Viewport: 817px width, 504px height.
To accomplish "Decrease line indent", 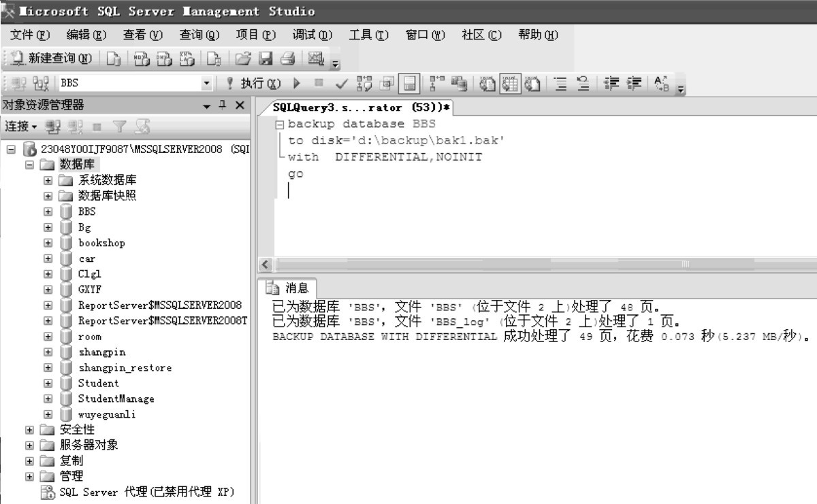I will pyautogui.click(x=612, y=84).
